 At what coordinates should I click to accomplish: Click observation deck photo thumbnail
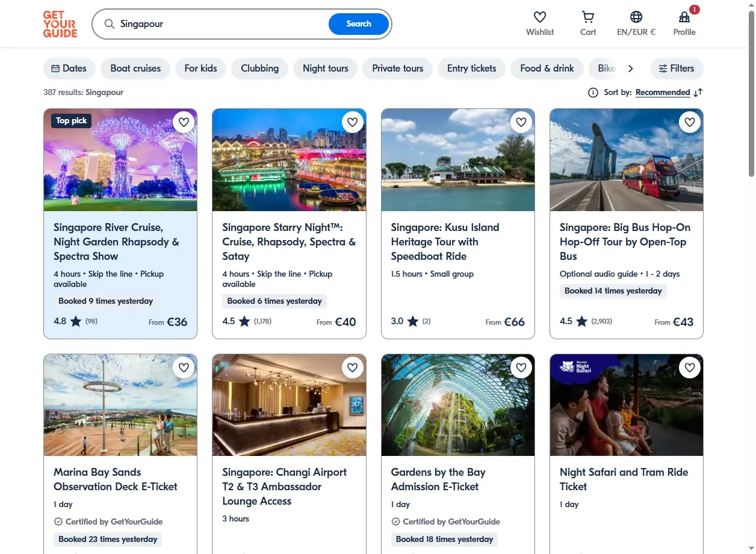click(x=120, y=405)
